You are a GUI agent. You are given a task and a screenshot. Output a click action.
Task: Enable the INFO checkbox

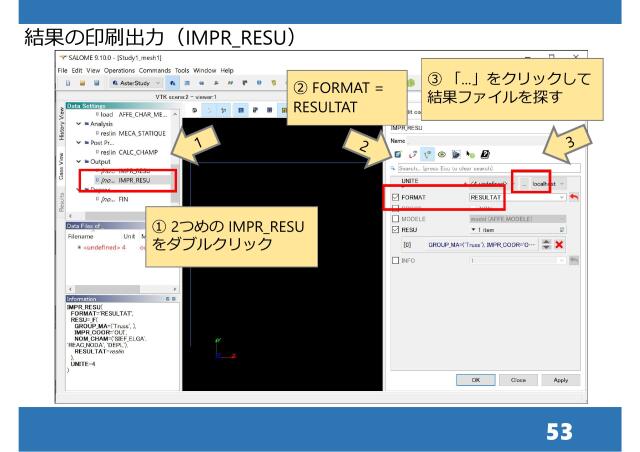click(x=396, y=261)
